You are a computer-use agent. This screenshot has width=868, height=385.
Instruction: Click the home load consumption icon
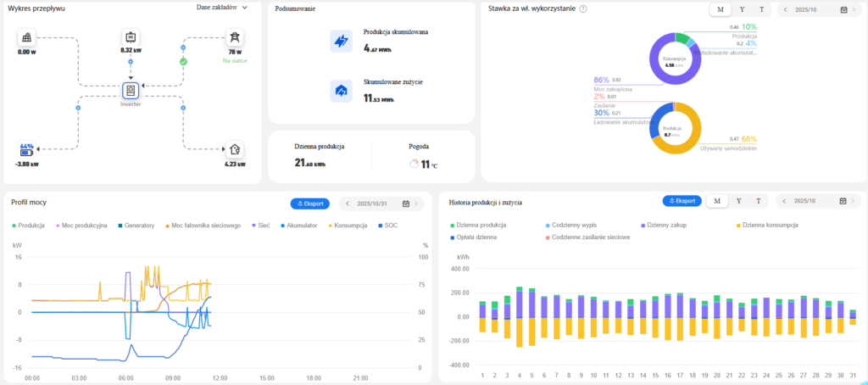click(x=235, y=148)
